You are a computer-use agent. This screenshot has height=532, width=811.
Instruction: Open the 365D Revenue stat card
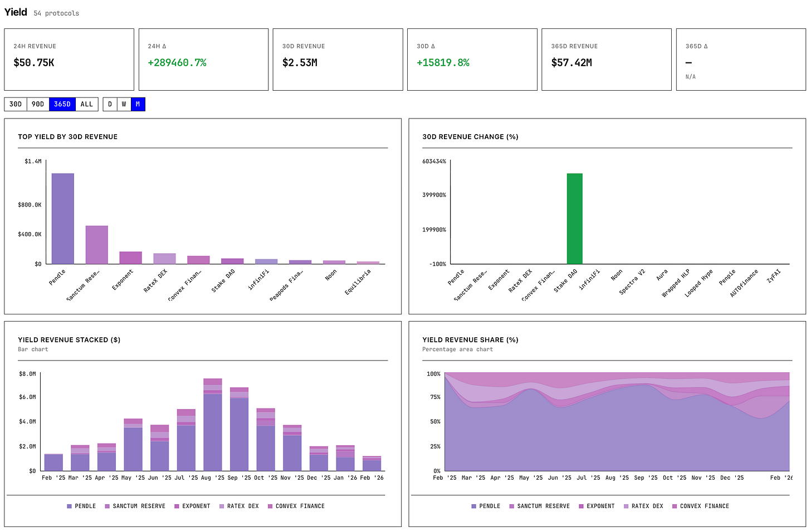[x=606, y=60]
